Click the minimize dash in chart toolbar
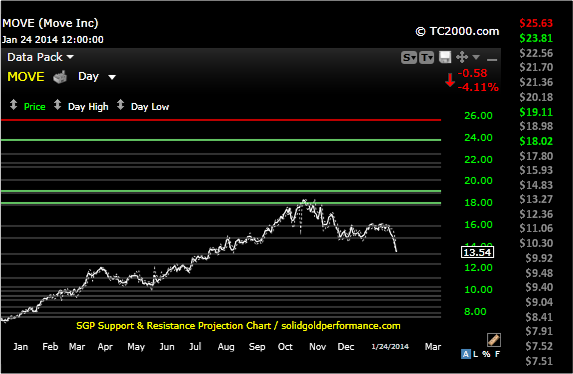 492,60
